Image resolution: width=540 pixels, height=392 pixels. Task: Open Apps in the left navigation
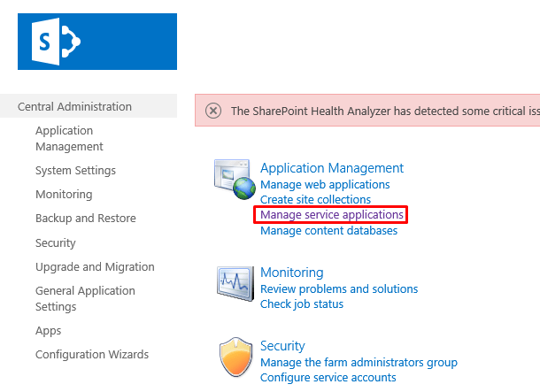[48, 331]
